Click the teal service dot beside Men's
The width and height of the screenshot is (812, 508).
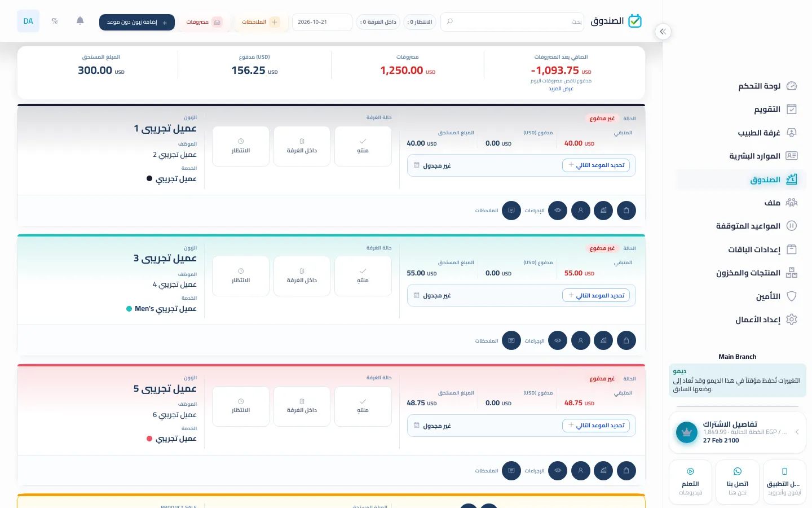pyautogui.click(x=129, y=309)
